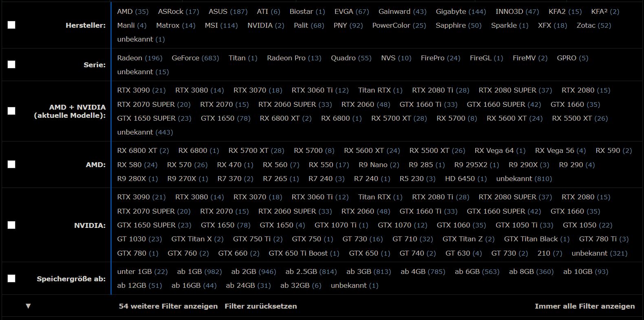Screen dimensions: 644x320
Task: Select the checkbox beside the NVIDIA row
Action: coord(11,225)
